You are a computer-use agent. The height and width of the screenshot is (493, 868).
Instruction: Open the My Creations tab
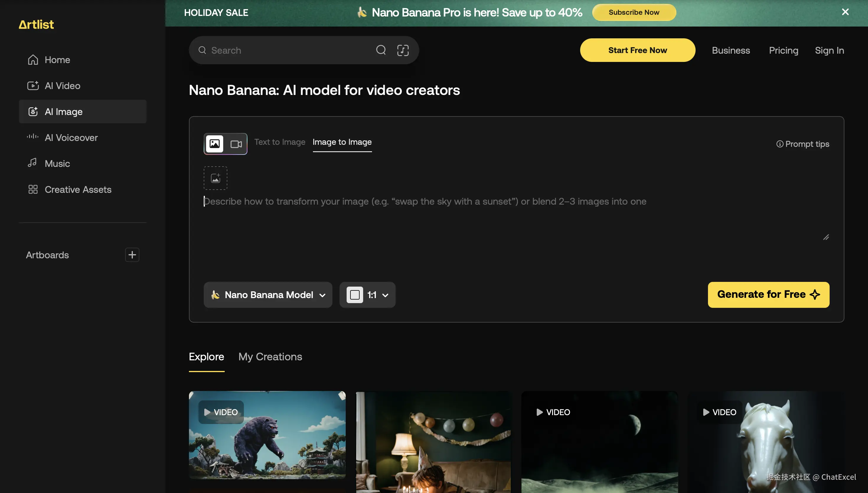coord(270,356)
